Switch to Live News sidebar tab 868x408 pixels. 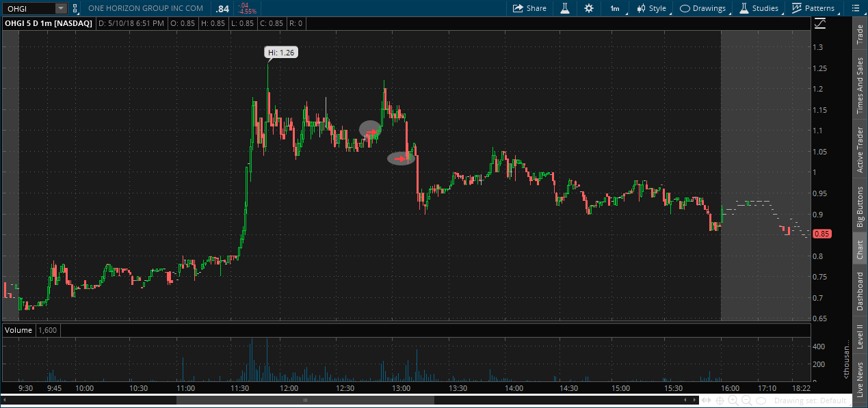tap(860, 377)
